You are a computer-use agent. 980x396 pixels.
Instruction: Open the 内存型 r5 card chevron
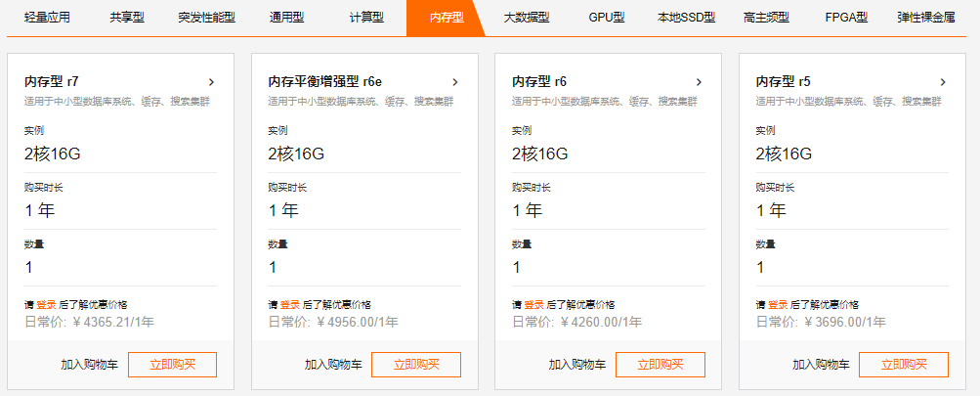(x=943, y=82)
